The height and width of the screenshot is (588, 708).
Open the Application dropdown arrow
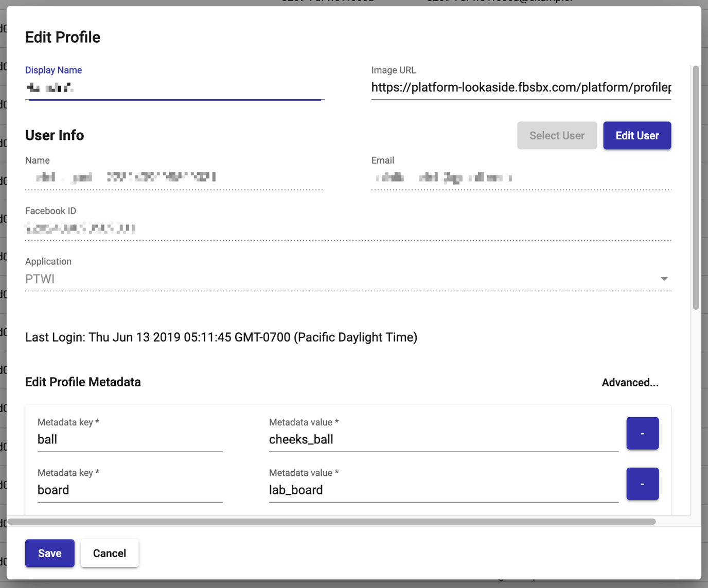tap(664, 278)
